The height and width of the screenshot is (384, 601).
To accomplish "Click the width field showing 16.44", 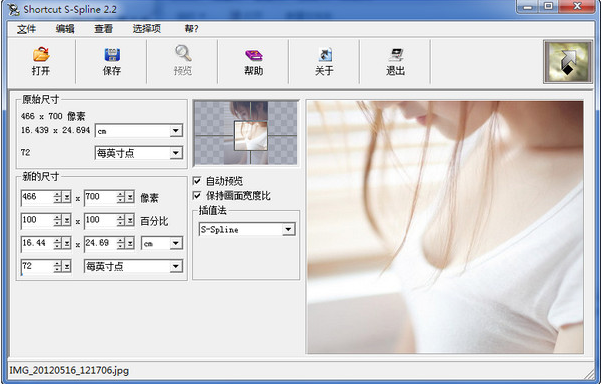I will [37, 243].
